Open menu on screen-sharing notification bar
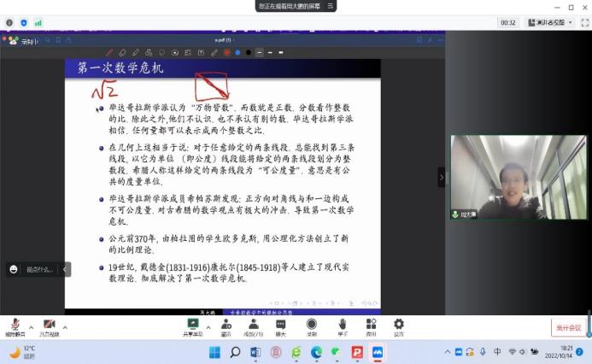This screenshot has width=592, height=364. tap(330, 6)
